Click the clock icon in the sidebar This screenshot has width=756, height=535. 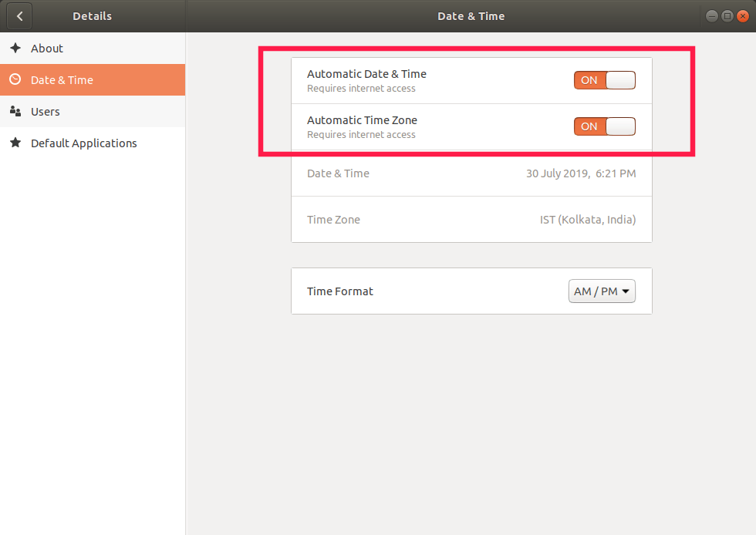[x=15, y=79]
